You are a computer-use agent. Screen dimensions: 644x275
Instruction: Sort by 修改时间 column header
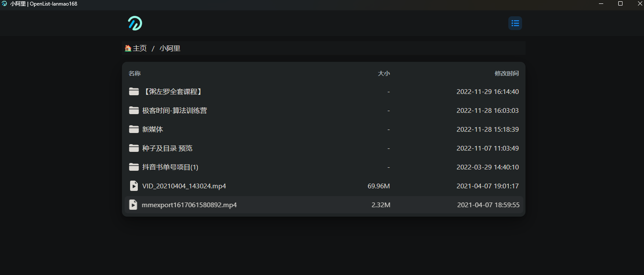(507, 73)
